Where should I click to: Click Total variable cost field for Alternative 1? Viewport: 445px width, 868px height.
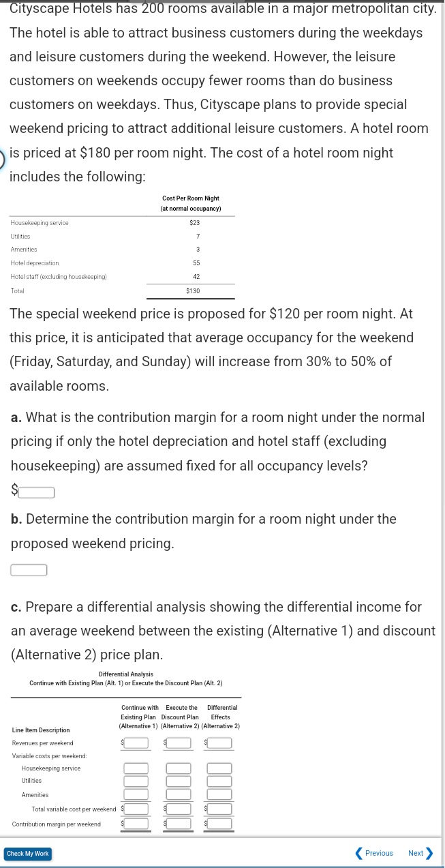click(136, 809)
